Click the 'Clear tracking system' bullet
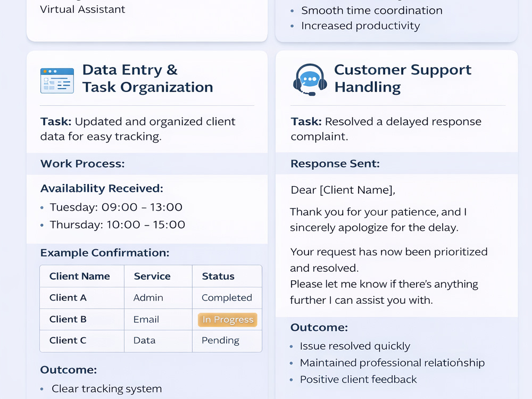Viewport: 532px width, 399px height. [x=106, y=389]
